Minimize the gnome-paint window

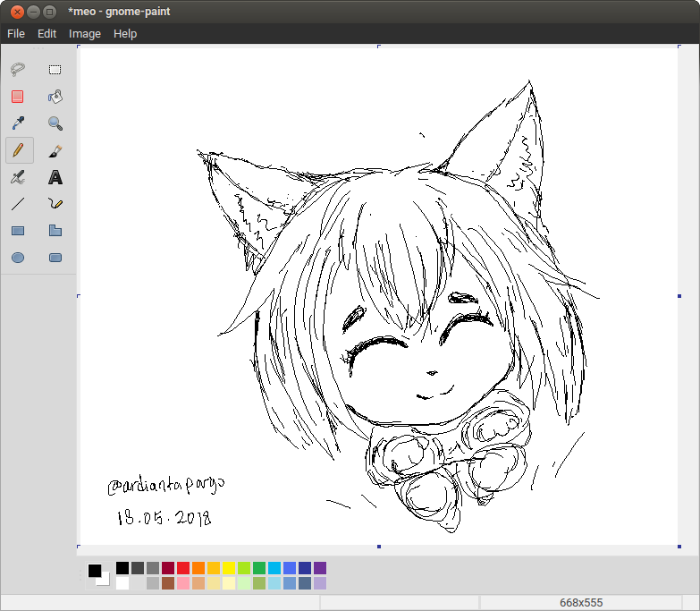[33, 12]
